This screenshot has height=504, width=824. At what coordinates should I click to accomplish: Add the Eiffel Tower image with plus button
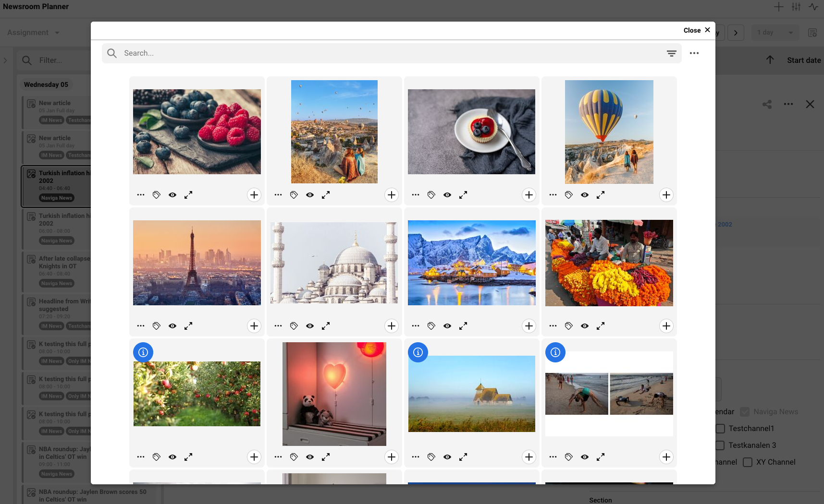pos(254,326)
